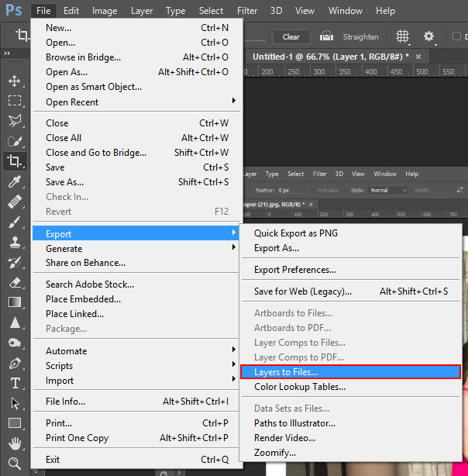This screenshot has height=476, width=468.
Task: Open crop tool preset picker in options bar
Action: (22, 35)
